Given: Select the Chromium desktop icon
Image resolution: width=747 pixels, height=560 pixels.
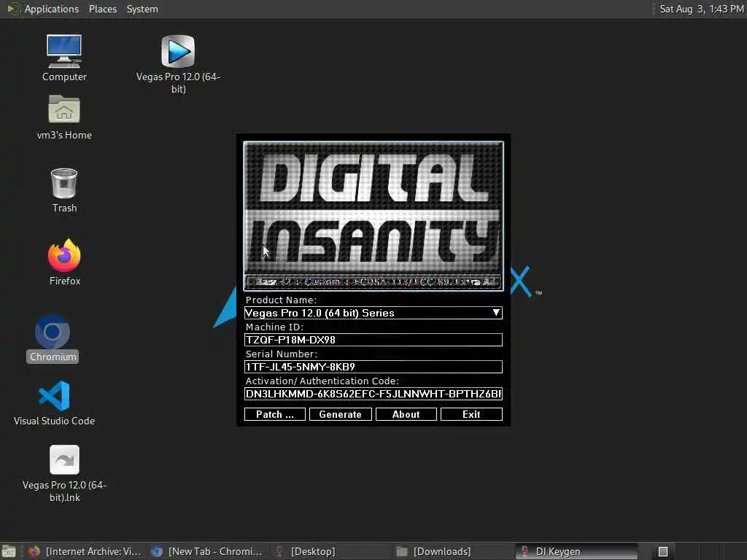Looking at the screenshot, I should coord(53,338).
